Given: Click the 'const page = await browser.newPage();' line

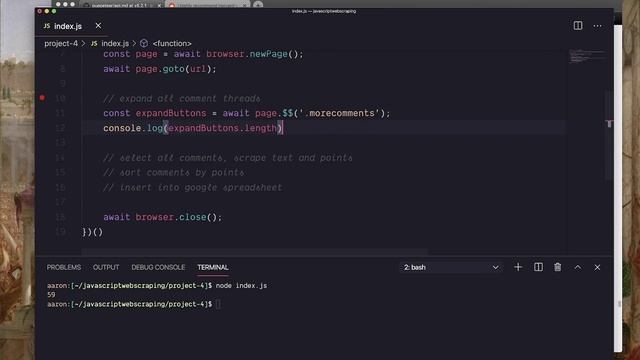Looking at the screenshot, I should click(x=203, y=54).
